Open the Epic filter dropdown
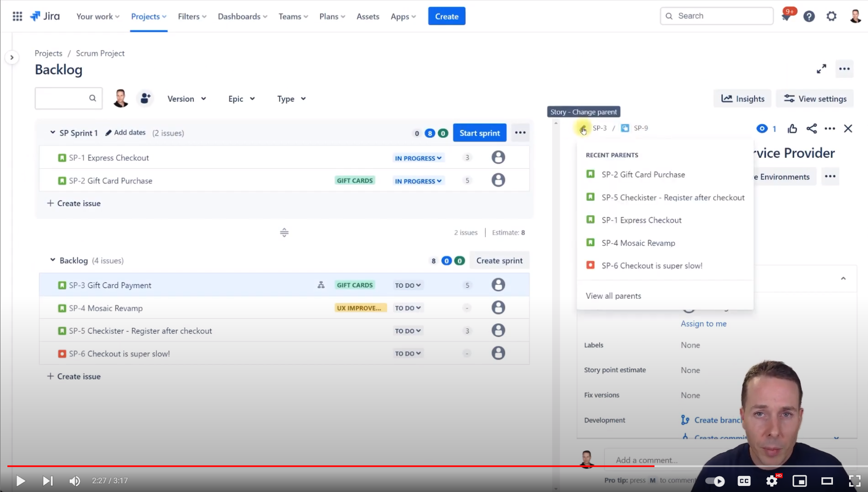The image size is (868, 492). click(x=241, y=99)
